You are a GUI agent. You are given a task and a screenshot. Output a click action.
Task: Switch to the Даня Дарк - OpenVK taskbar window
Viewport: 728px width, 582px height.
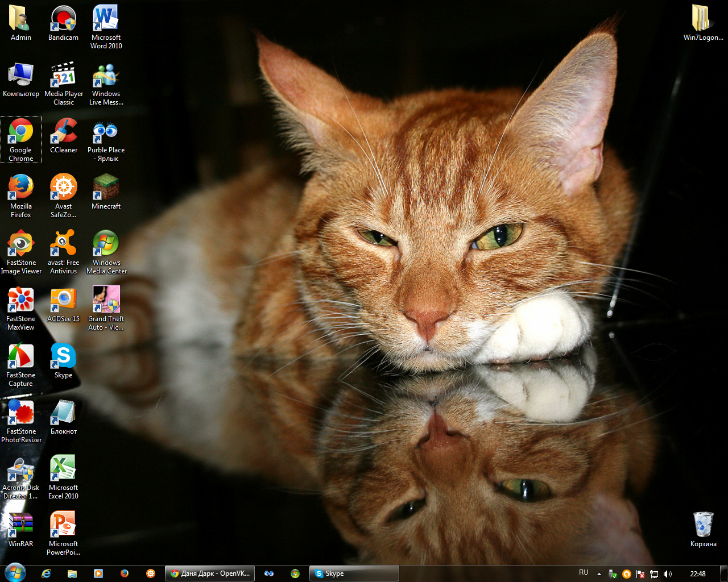210,573
